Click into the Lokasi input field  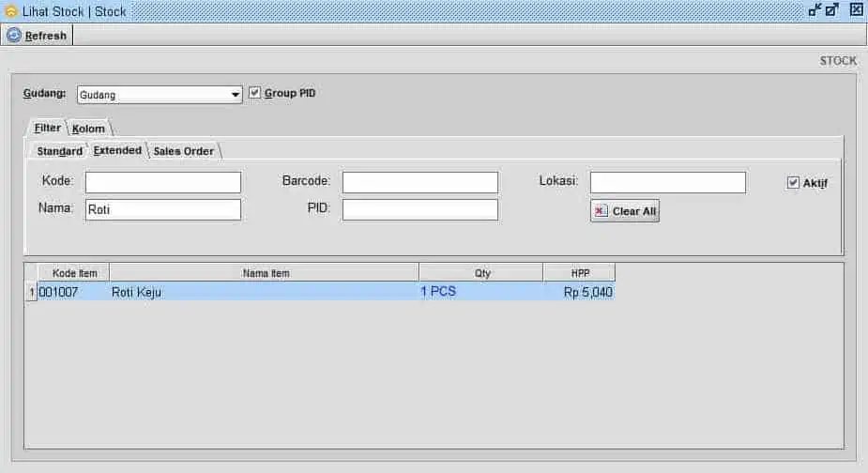pyautogui.click(x=667, y=182)
